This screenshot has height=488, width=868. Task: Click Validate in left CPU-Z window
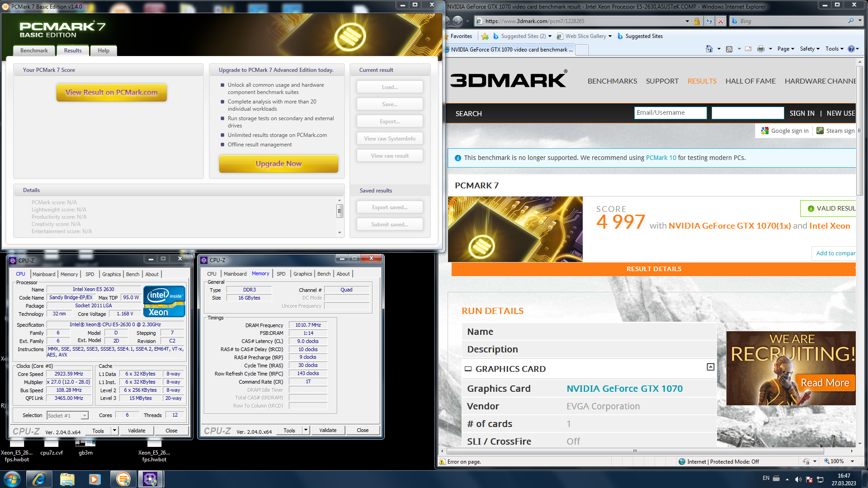[137, 431]
